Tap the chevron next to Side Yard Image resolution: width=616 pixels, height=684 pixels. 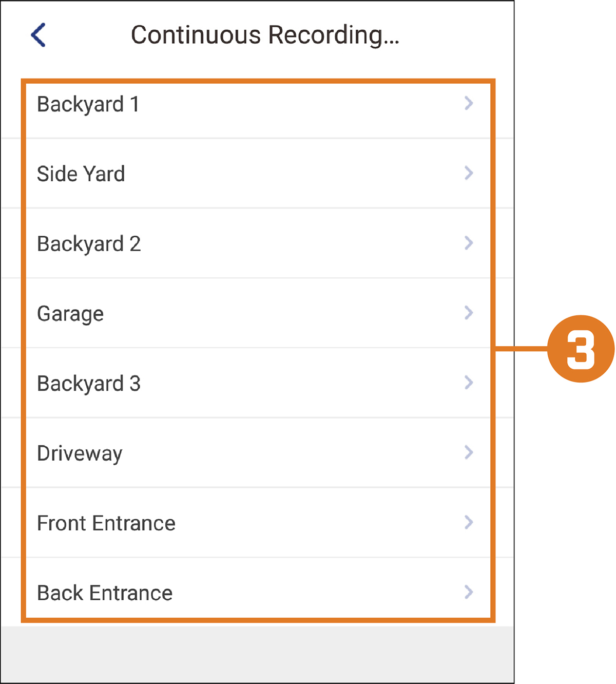469,173
